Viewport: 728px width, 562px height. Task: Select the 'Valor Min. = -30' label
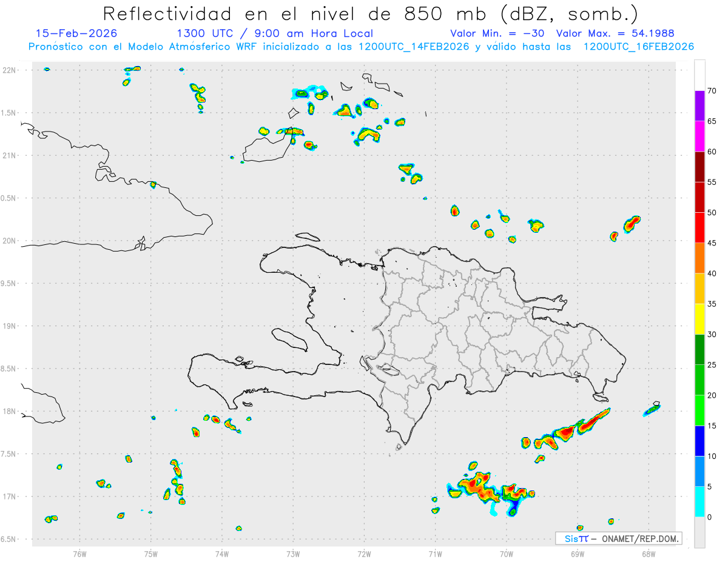(x=499, y=33)
